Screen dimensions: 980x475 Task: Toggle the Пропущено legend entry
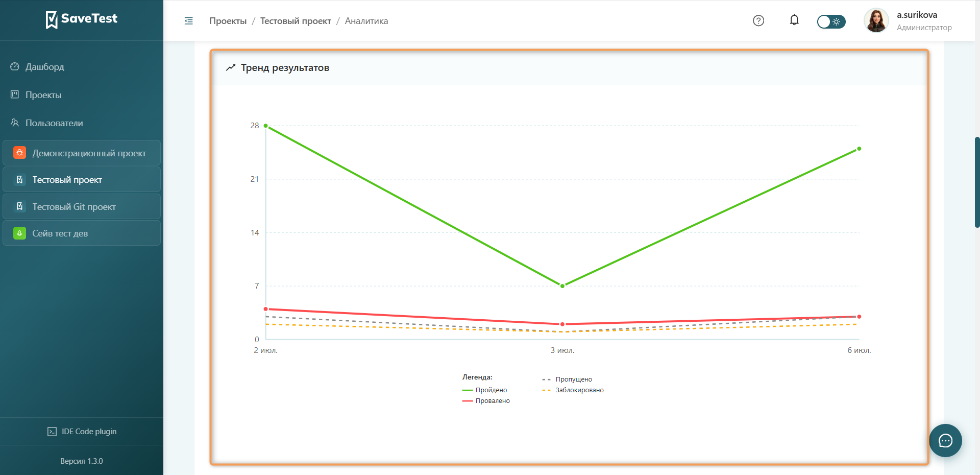[567, 379]
